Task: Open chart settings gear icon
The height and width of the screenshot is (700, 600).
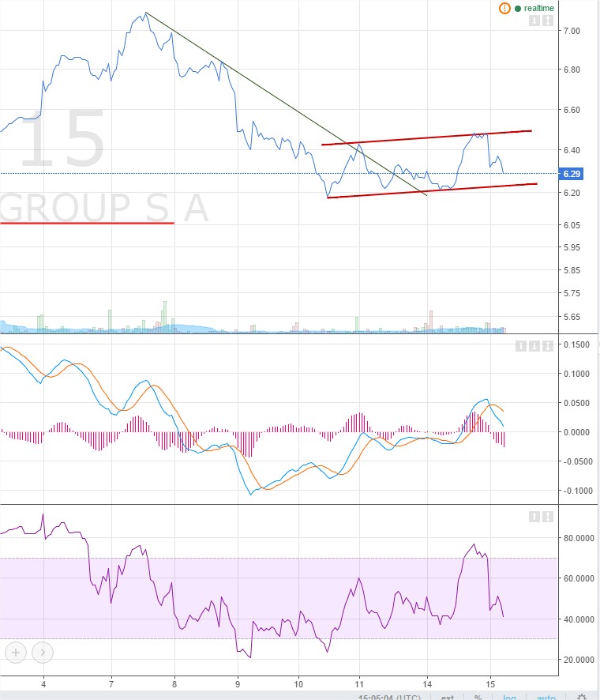Action: tap(582, 697)
